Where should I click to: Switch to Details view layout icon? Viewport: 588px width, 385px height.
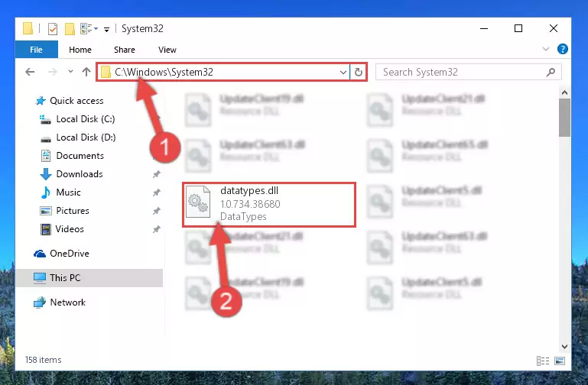point(543,361)
